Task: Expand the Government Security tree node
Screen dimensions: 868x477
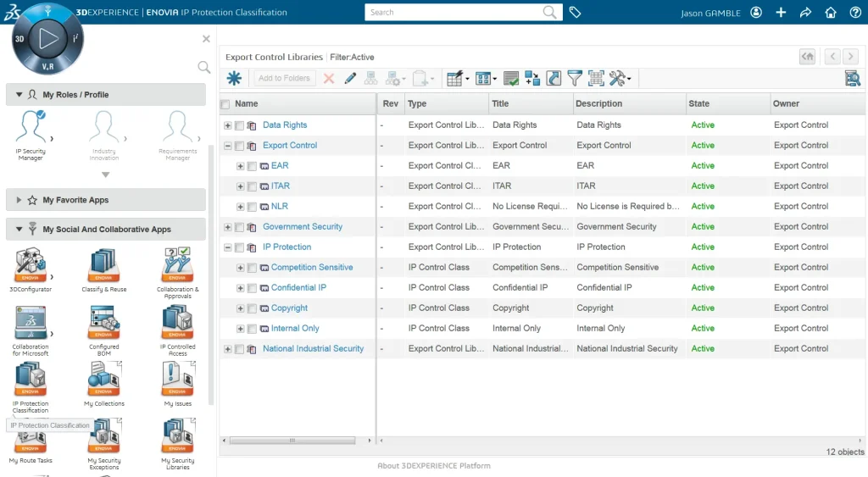Action: pos(227,227)
